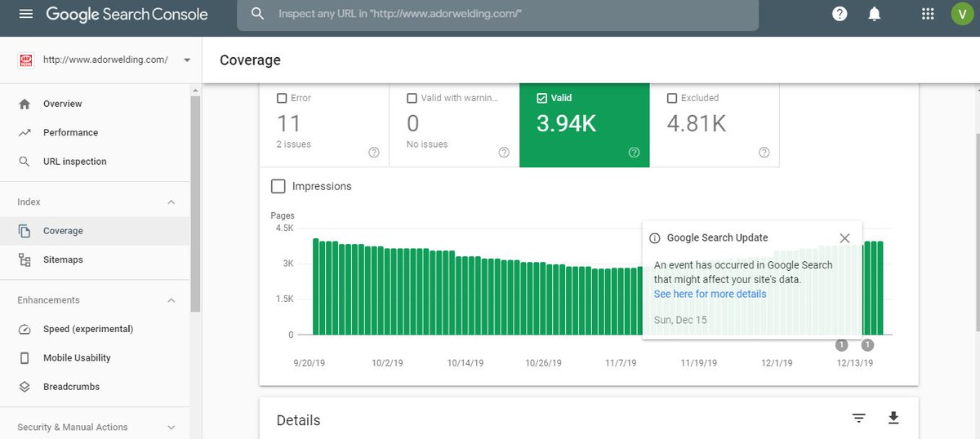Click the annotation marker at 12/13/19
The width and height of the screenshot is (980, 439).
867,345
